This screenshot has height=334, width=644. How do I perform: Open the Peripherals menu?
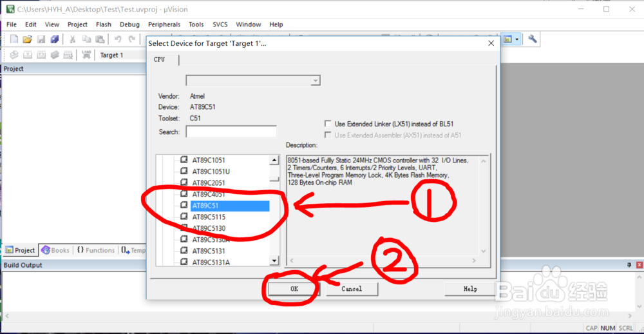coord(164,25)
